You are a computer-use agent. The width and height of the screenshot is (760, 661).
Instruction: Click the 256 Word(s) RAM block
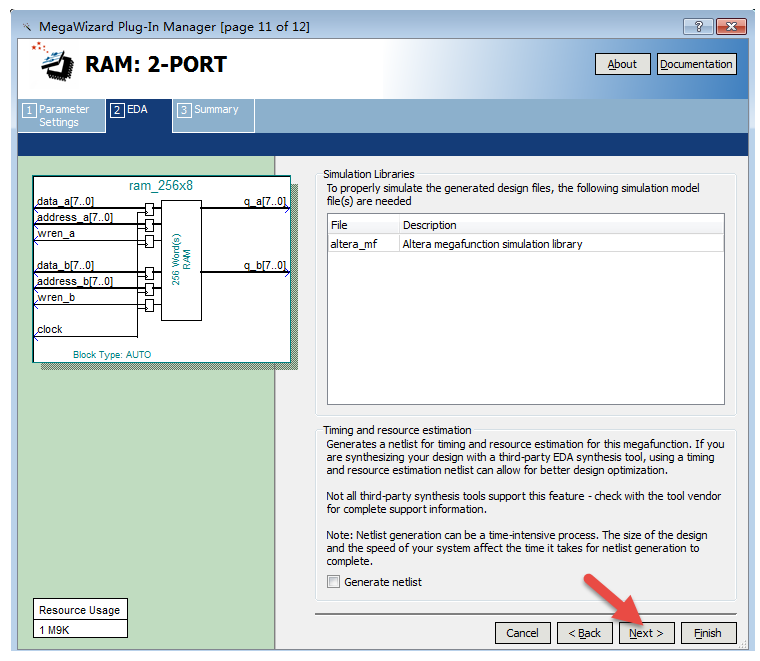[181, 260]
